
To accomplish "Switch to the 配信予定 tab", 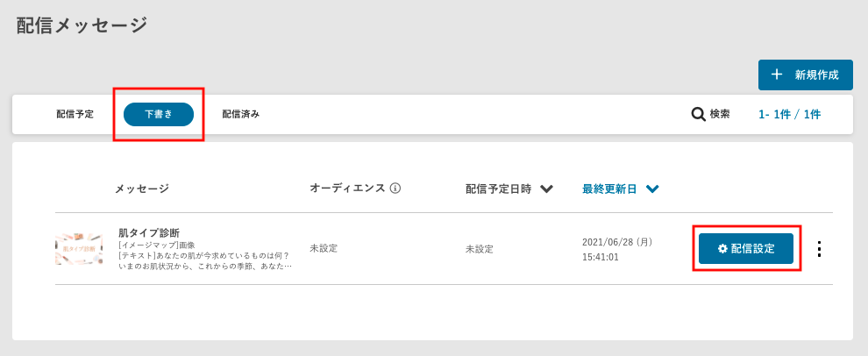I will tap(75, 114).
